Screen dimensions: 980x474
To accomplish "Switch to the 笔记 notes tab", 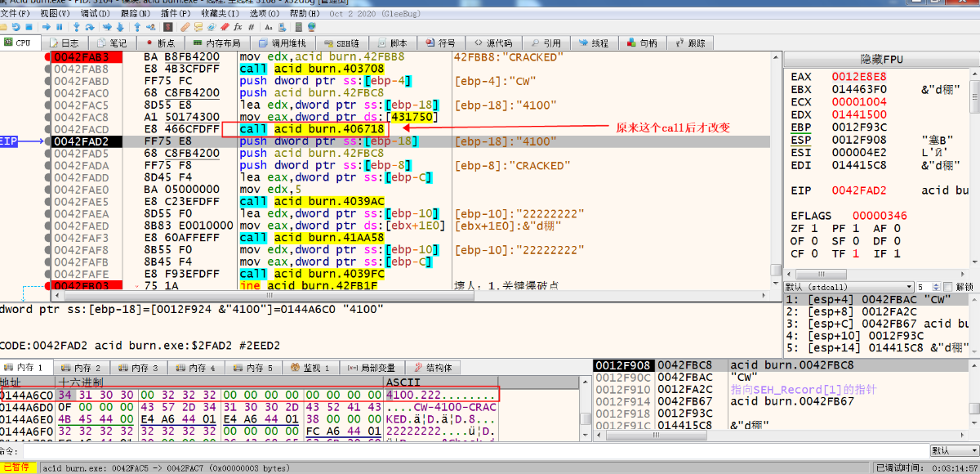I will tap(112, 42).
